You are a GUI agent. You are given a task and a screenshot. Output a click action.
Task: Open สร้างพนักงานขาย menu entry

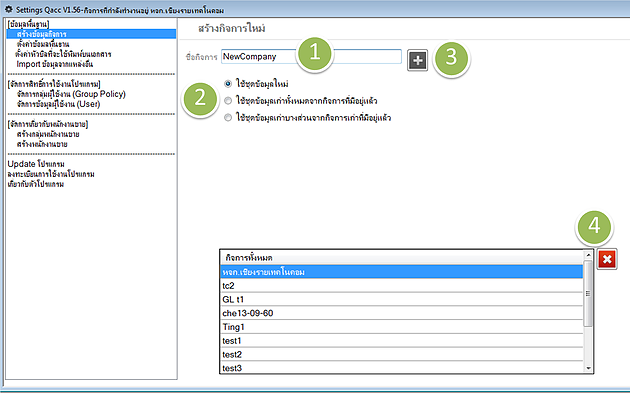[x=42, y=144]
